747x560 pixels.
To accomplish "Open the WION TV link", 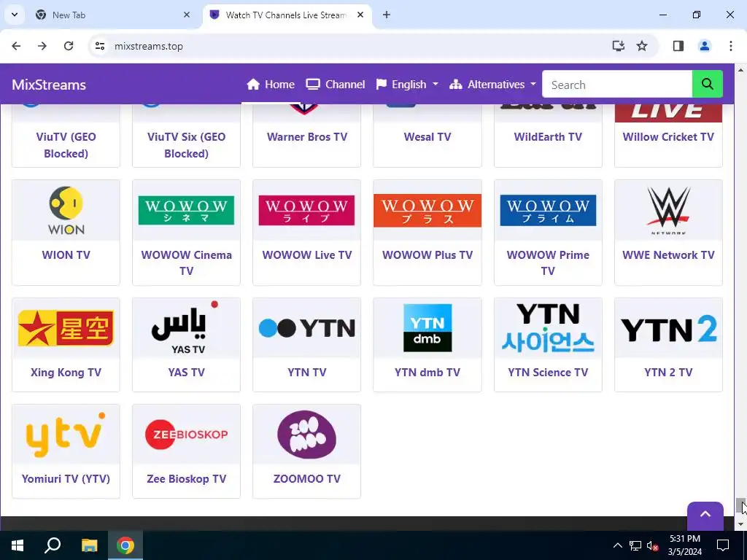I will [66, 254].
